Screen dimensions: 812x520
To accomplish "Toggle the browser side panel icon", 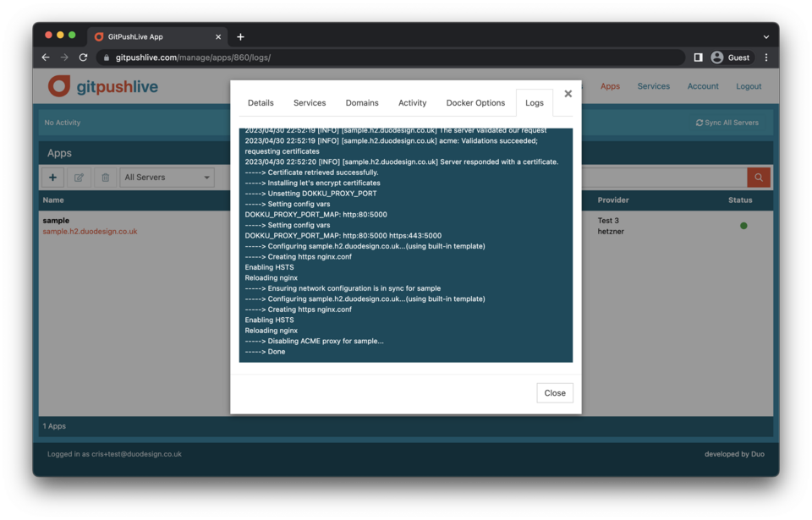I will [698, 57].
